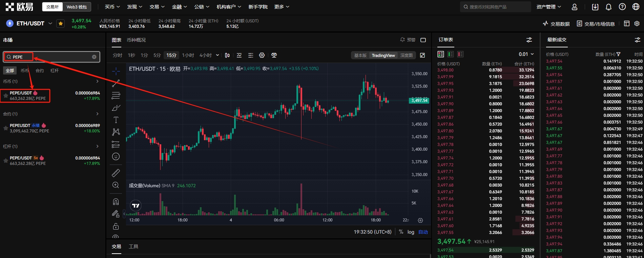644x258 pixels.
Task: Open the long/short position forecast tool
Action: click(116, 144)
